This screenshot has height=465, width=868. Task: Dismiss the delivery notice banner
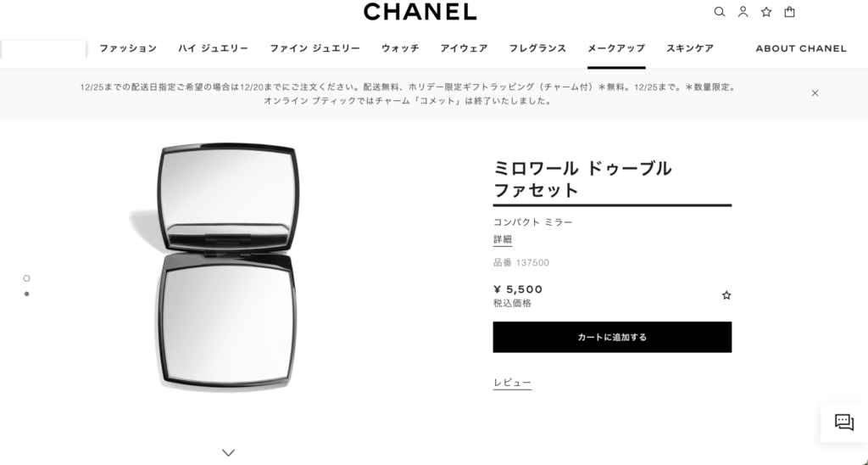coord(815,93)
